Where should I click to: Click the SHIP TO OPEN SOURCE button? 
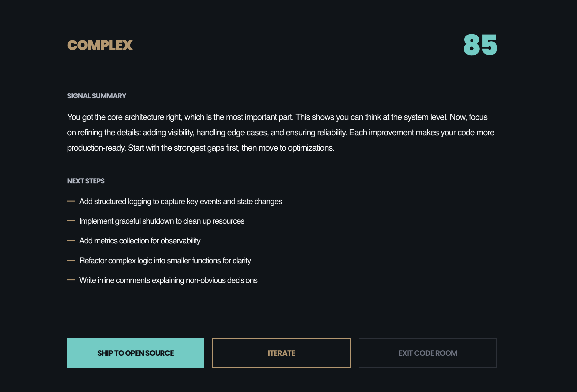[x=135, y=353]
